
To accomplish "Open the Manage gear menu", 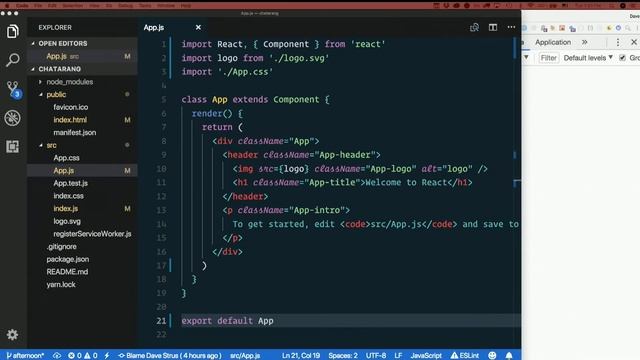I will tap(12, 335).
